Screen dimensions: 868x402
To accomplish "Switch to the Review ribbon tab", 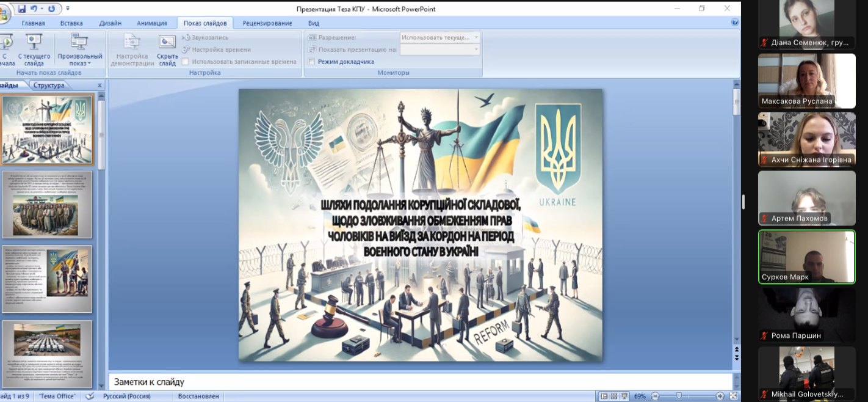I will [267, 23].
